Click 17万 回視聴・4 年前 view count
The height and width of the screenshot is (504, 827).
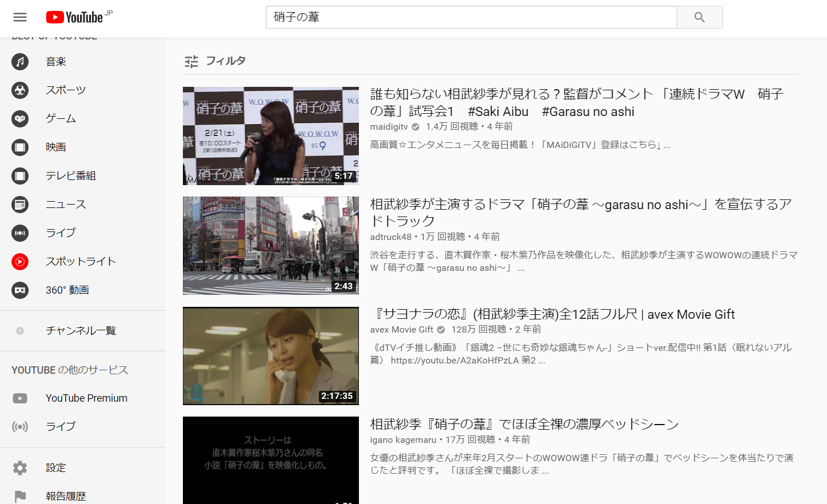coord(488,440)
